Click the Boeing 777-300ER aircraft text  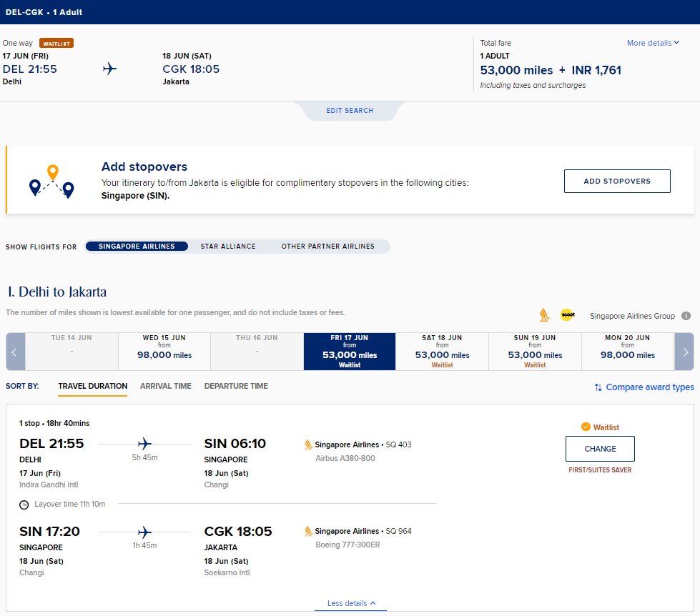pyautogui.click(x=347, y=545)
